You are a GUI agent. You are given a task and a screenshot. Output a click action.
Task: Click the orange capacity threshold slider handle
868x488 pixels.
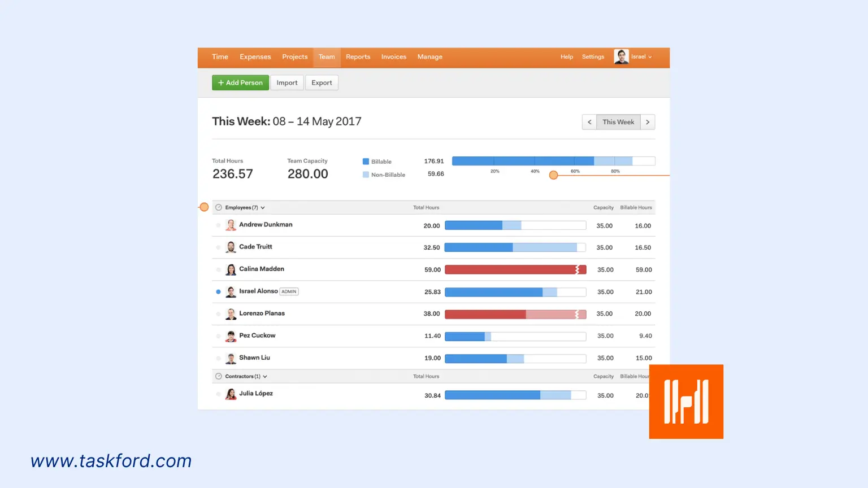(553, 175)
